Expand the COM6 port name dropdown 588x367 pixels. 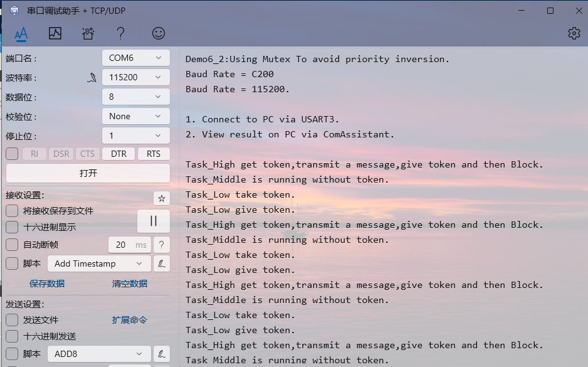pyautogui.click(x=136, y=58)
